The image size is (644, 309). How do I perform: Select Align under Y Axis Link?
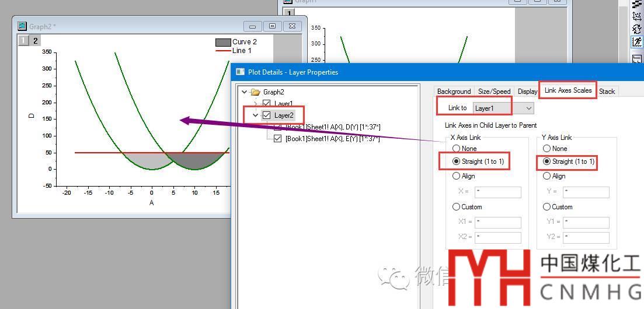(546, 176)
